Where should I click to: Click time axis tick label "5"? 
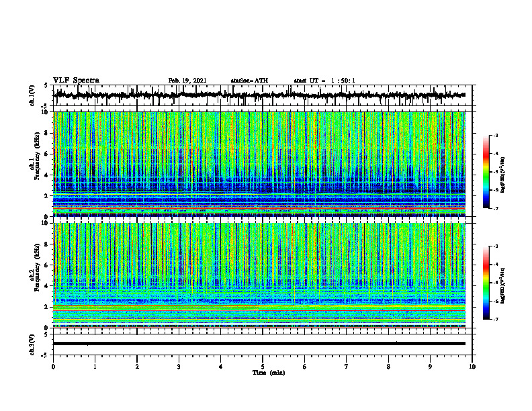click(263, 367)
